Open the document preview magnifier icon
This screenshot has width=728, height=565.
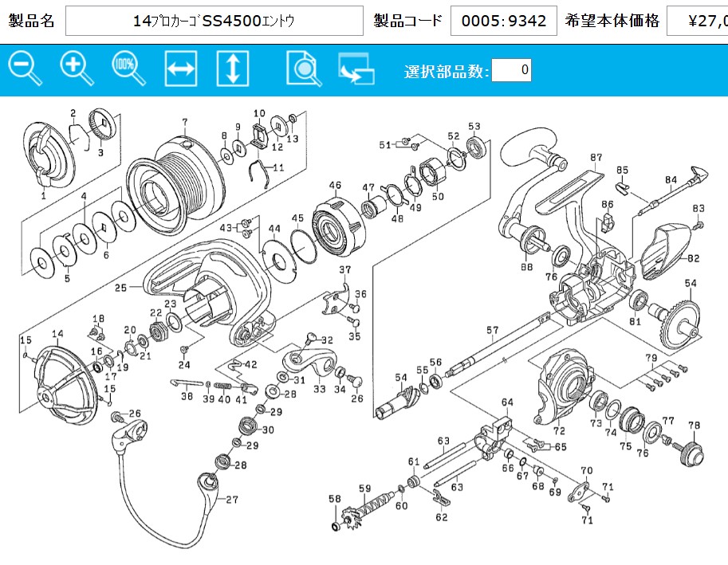pyautogui.click(x=304, y=69)
